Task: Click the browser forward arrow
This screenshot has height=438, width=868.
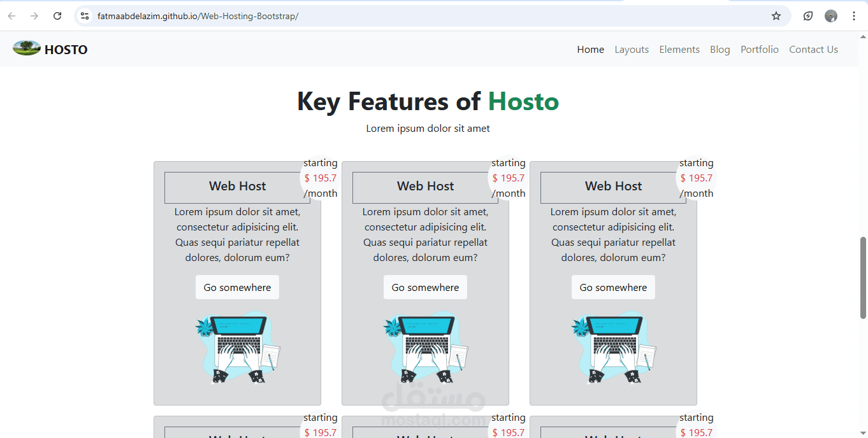Action: tap(34, 16)
